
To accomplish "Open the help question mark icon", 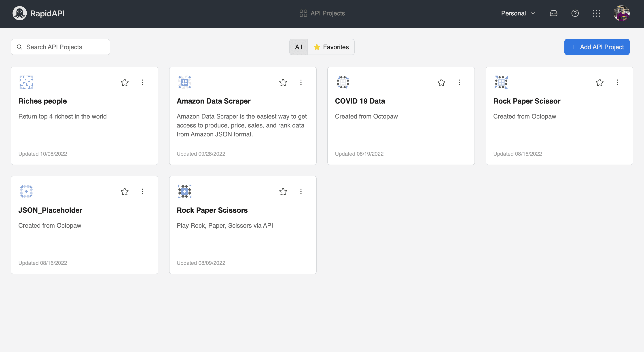I will pyautogui.click(x=575, y=13).
